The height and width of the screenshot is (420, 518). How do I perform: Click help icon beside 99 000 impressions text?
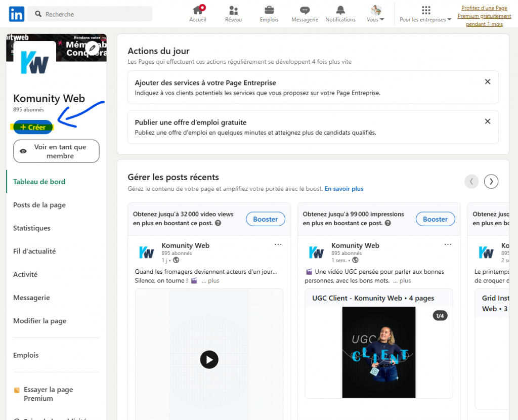tap(388, 223)
